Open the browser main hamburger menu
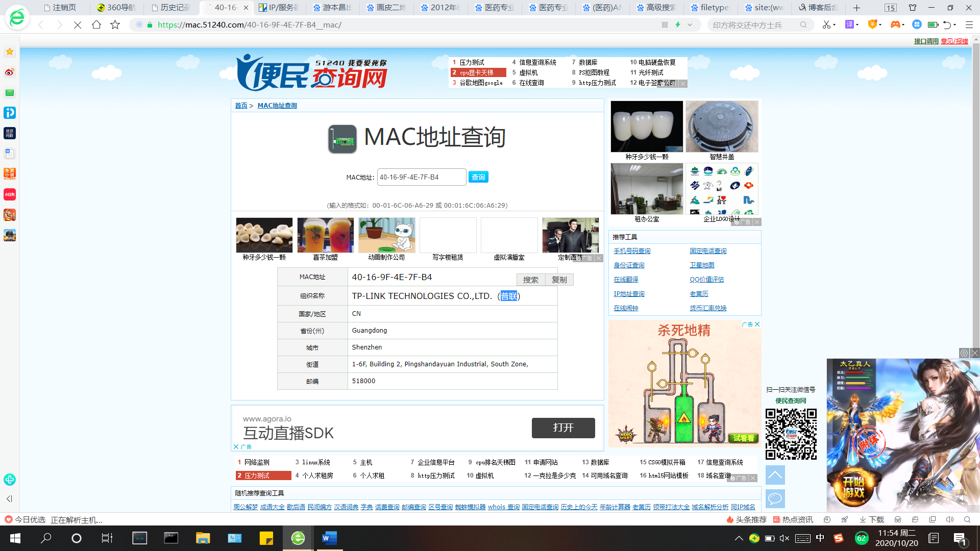The width and height of the screenshot is (980, 551). click(969, 24)
